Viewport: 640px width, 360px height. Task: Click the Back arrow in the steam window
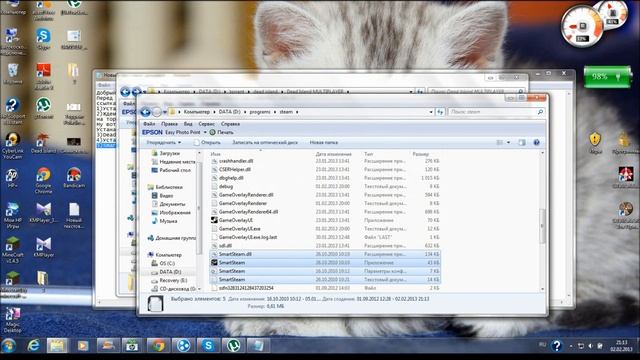pos(146,112)
